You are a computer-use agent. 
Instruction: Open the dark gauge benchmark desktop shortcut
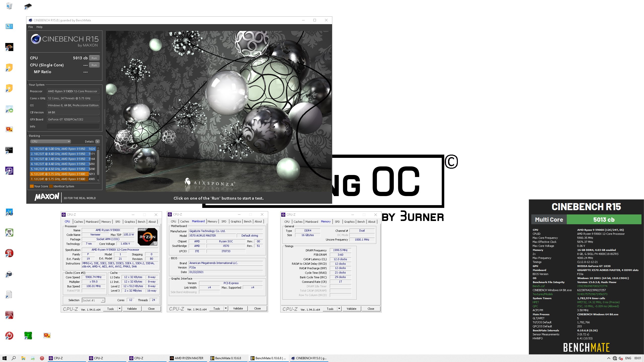(9, 274)
